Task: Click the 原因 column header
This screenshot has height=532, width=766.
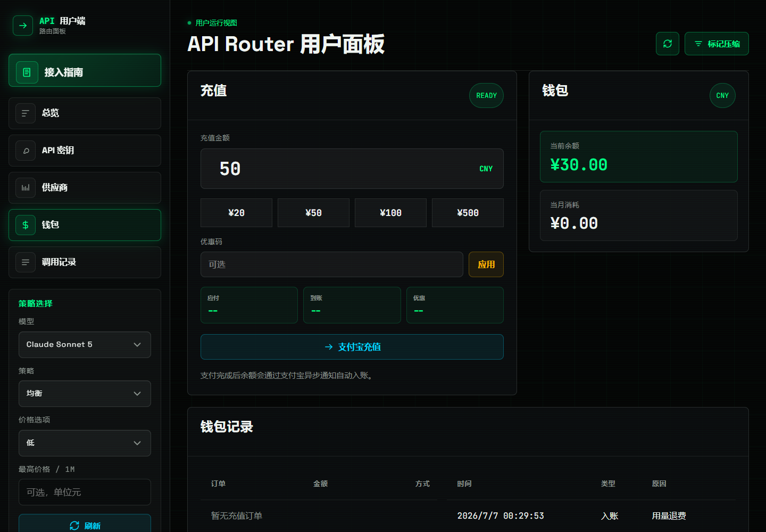Action: tap(659, 484)
